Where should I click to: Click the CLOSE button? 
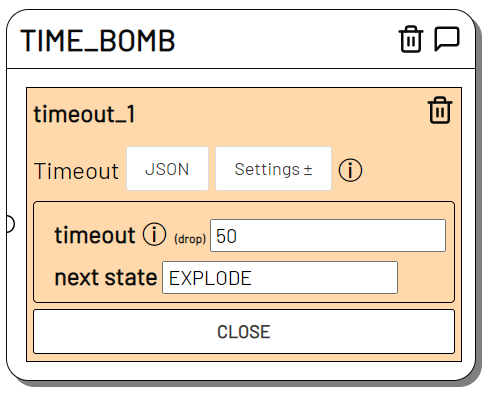[244, 332]
